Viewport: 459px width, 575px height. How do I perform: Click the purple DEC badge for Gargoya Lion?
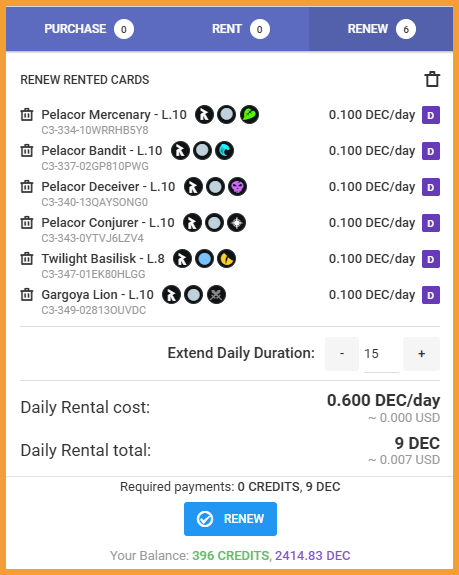click(x=431, y=295)
